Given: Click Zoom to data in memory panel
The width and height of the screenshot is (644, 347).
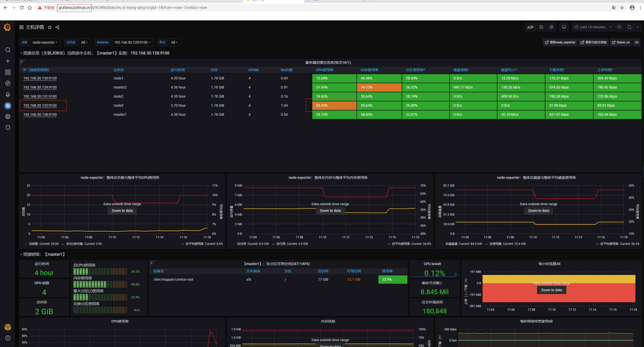Looking at the screenshot, I should point(330,211).
